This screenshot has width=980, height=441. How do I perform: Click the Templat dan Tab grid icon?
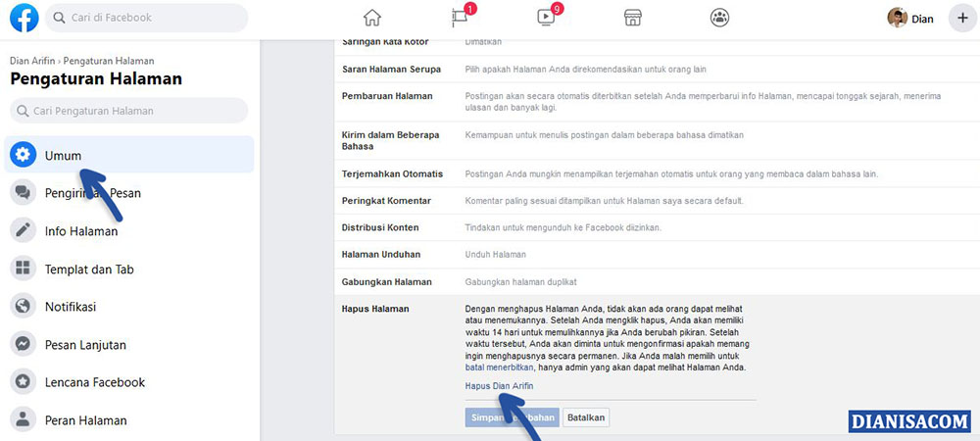coord(24,269)
